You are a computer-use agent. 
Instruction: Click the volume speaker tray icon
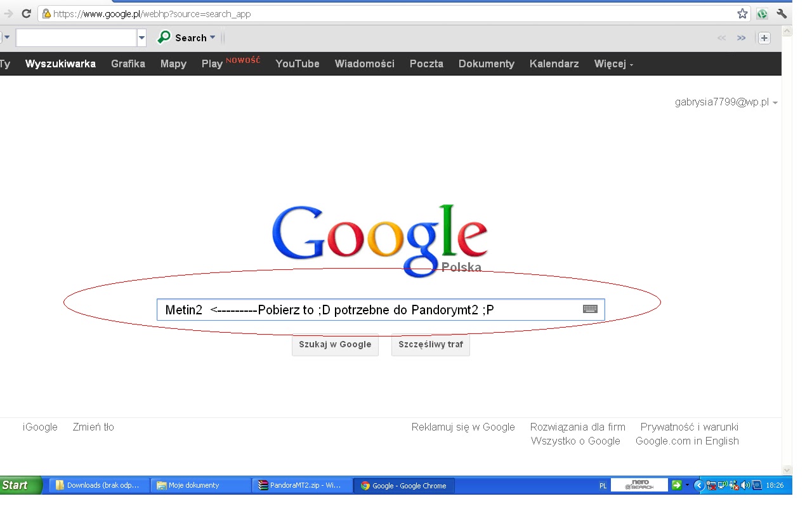coord(745,485)
